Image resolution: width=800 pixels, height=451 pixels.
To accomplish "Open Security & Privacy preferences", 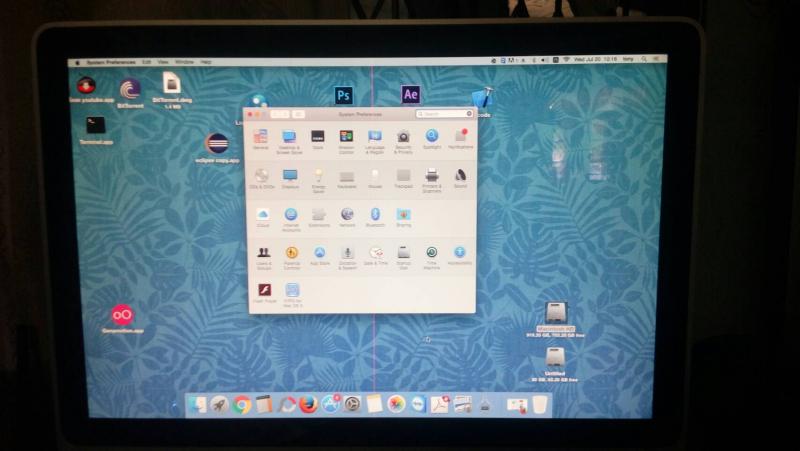I will (x=404, y=141).
